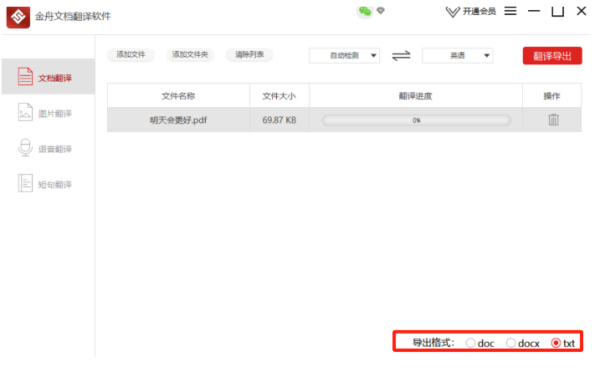Click the 金舟 app logo icon

tap(18, 17)
